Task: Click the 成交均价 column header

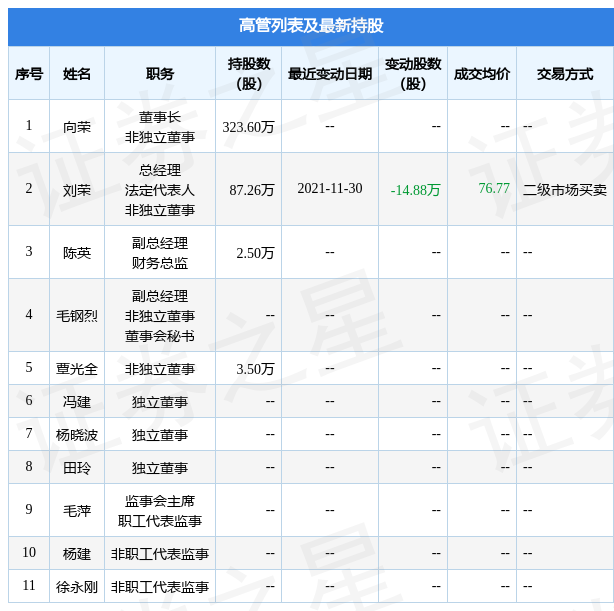Action: click(x=482, y=74)
